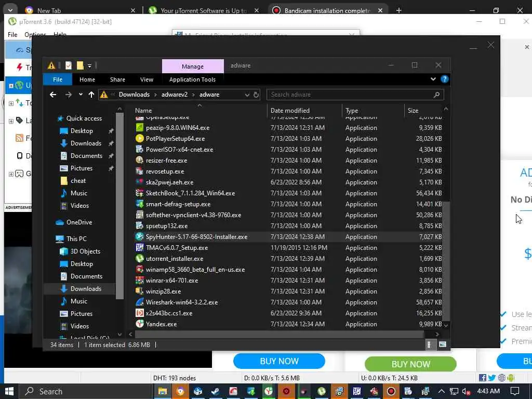Click the Properties quick access toolbar icon

click(x=69, y=65)
